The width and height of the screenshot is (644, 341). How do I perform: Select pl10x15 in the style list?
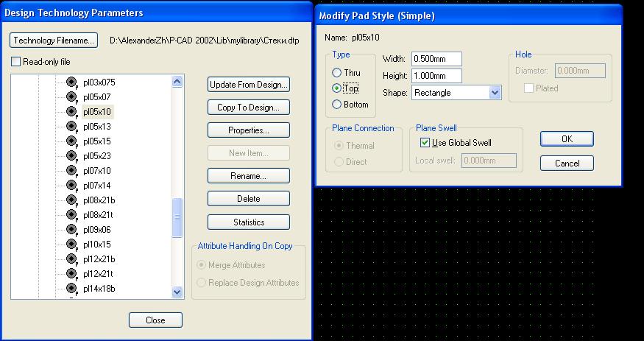pyautogui.click(x=97, y=245)
